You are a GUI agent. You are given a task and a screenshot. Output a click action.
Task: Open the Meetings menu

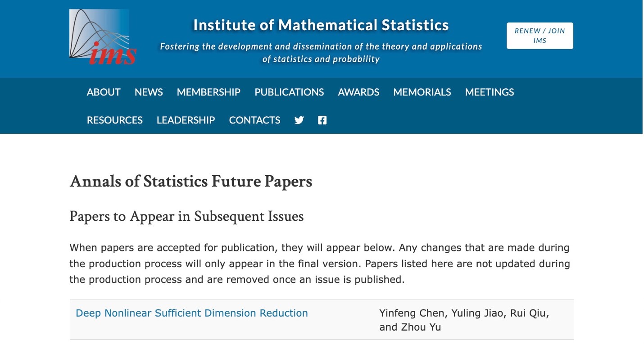pyautogui.click(x=490, y=92)
